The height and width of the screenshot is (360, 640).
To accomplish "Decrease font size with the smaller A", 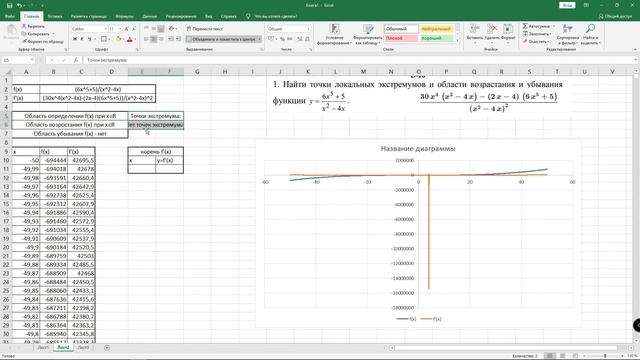I will 133,29.
